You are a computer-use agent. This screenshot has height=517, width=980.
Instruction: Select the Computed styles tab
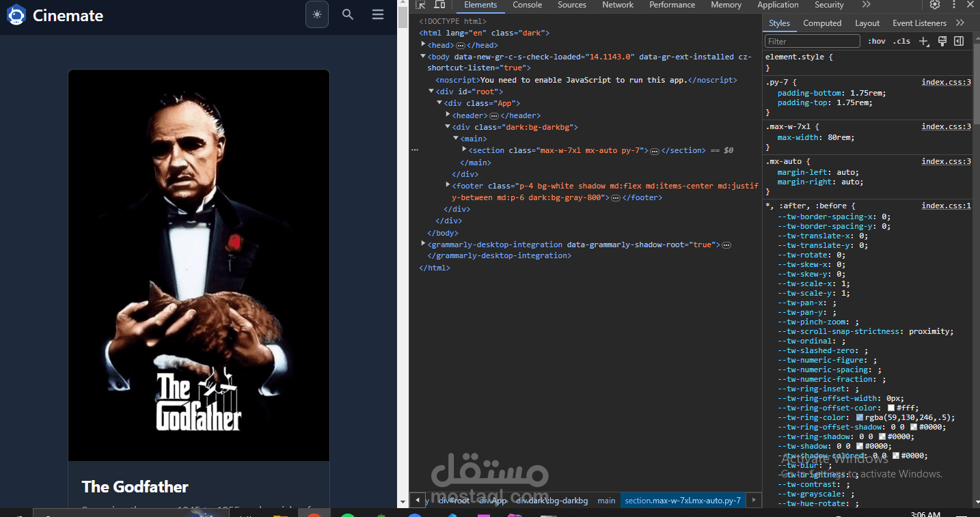[x=822, y=23]
